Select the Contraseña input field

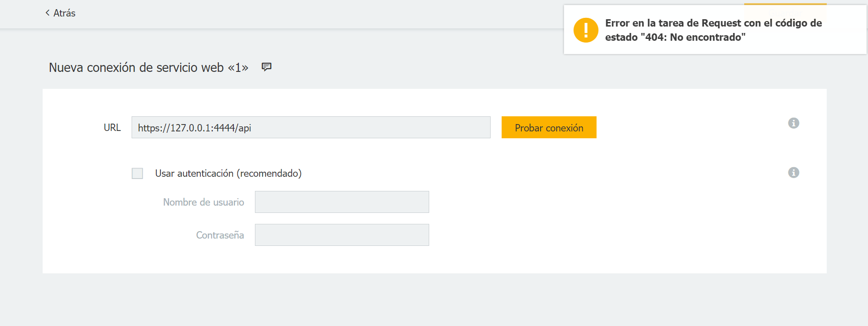(x=342, y=235)
